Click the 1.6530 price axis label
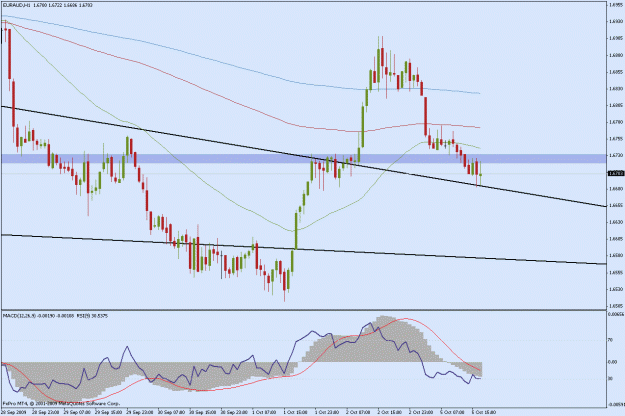This screenshot has height=416, width=625. [x=615, y=289]
